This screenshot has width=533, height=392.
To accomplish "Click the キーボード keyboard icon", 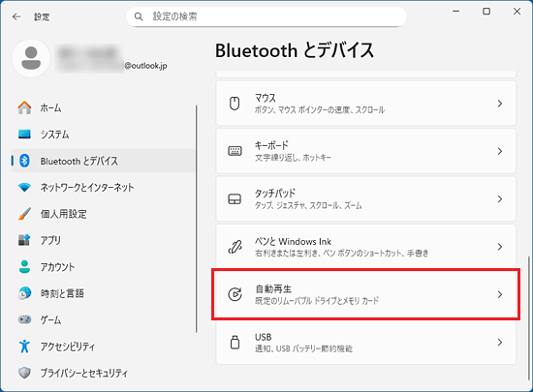I will coord(235,151).
